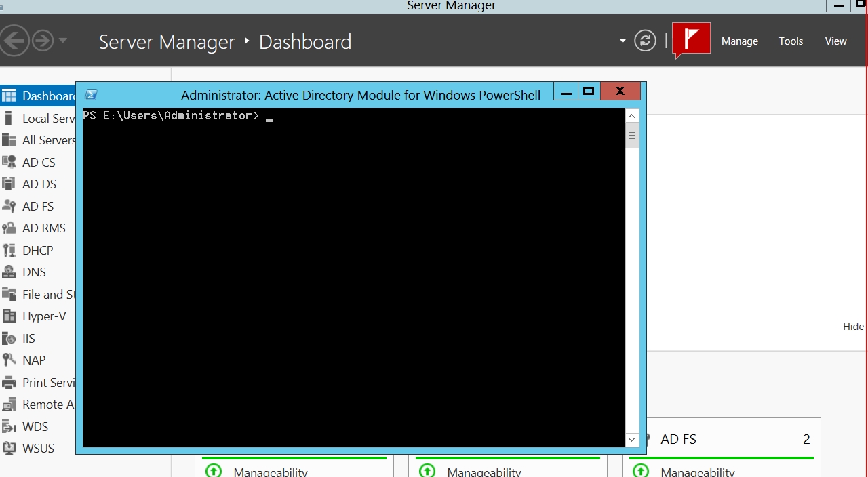Select AD CS in the navigation pane
The image size is (868, 477).
[x=39, y=162]
